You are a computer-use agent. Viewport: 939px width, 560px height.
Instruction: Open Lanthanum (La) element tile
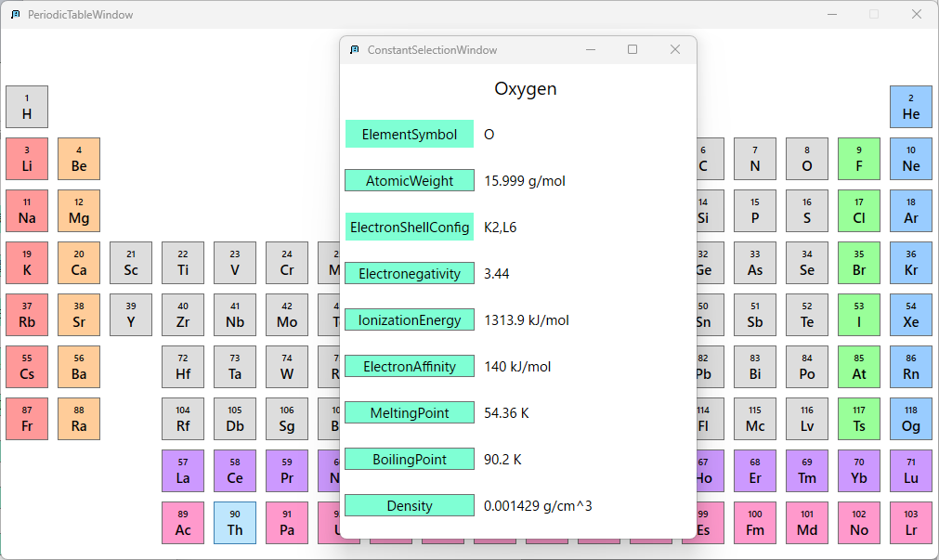pyautogui.click(x=183, y=472)
